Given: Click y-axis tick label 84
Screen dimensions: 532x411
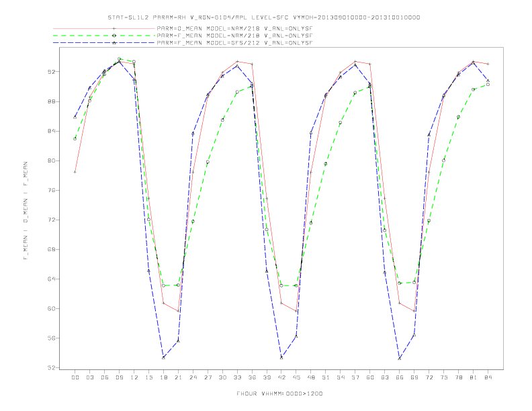Looking at the screenshot, I should click(52, 131).
